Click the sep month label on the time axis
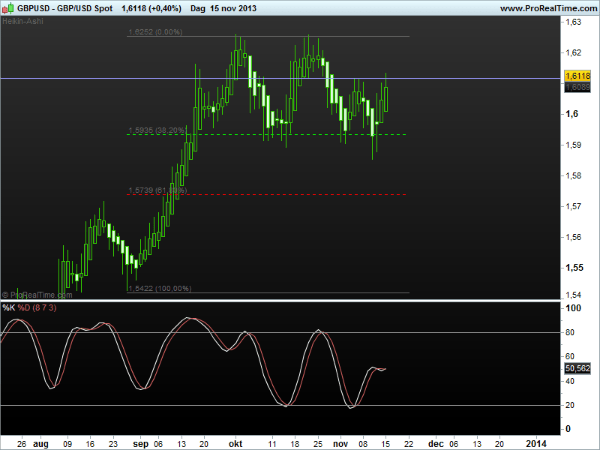This screenshot has width=600, height=450. point(140,444)
